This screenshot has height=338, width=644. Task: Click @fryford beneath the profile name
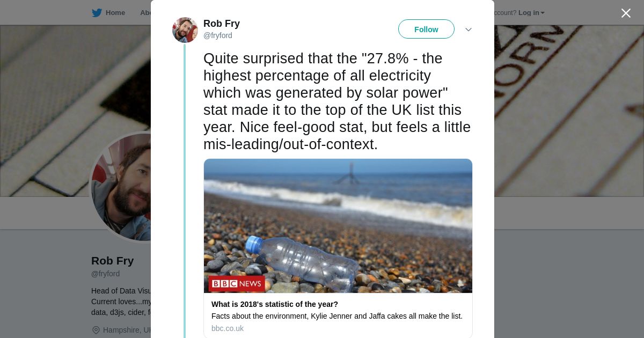106,274
